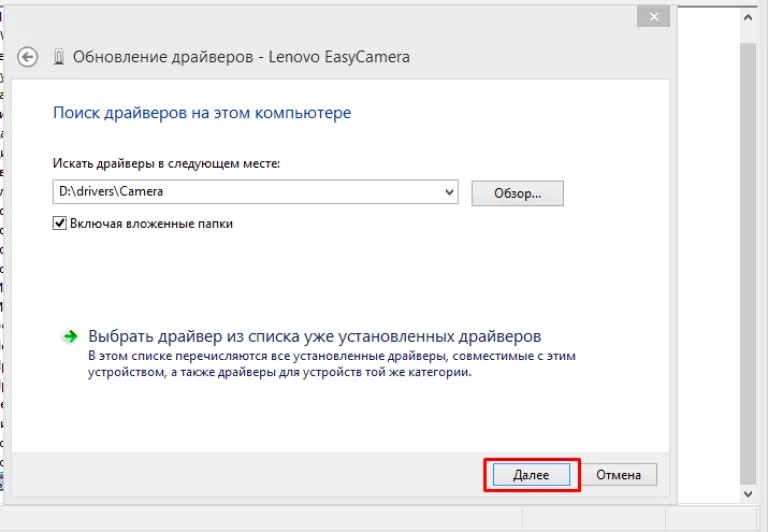The height and width of the screenshot is (532, 768).
Task: Click the green arrow beside Выбрать драйвер
Action: click(x=70, y=337)
